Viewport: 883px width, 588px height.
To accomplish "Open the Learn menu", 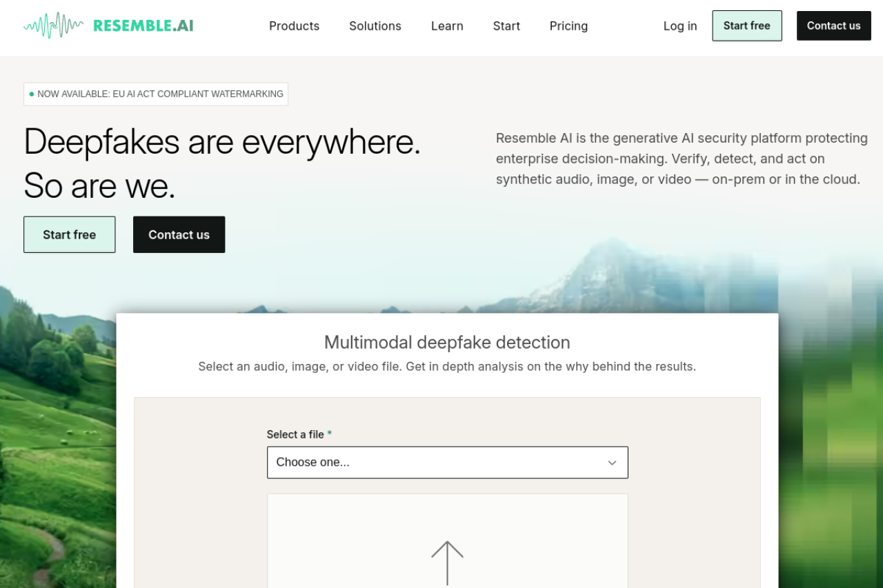I will [447, 26].
